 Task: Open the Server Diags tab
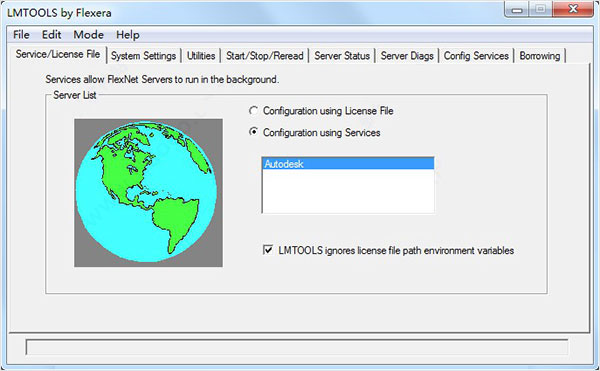(x=407, y=56)
